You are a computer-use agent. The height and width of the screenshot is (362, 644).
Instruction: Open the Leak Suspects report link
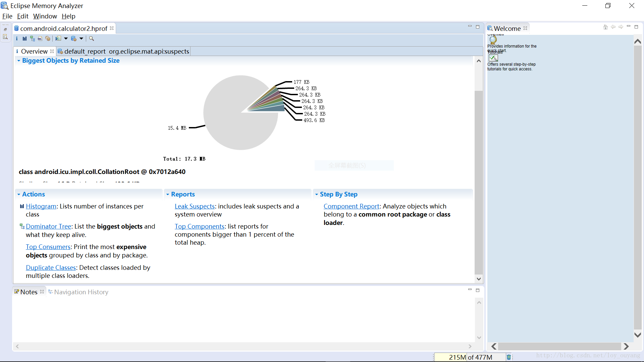tap(195, 206)
